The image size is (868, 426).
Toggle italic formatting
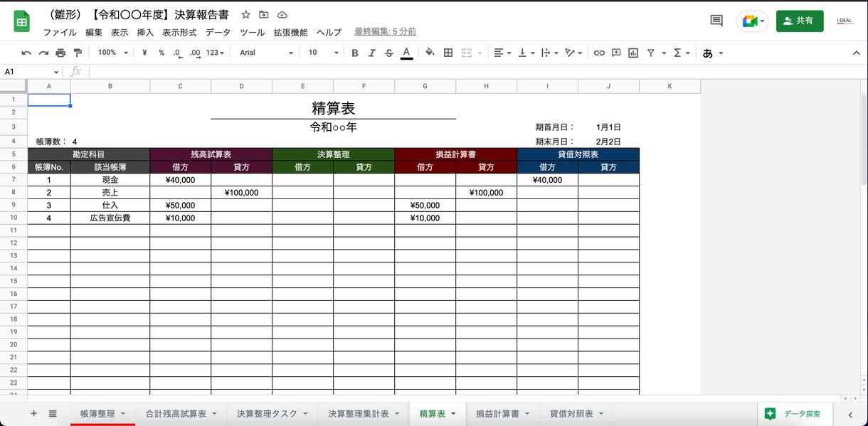pos(371,53)
